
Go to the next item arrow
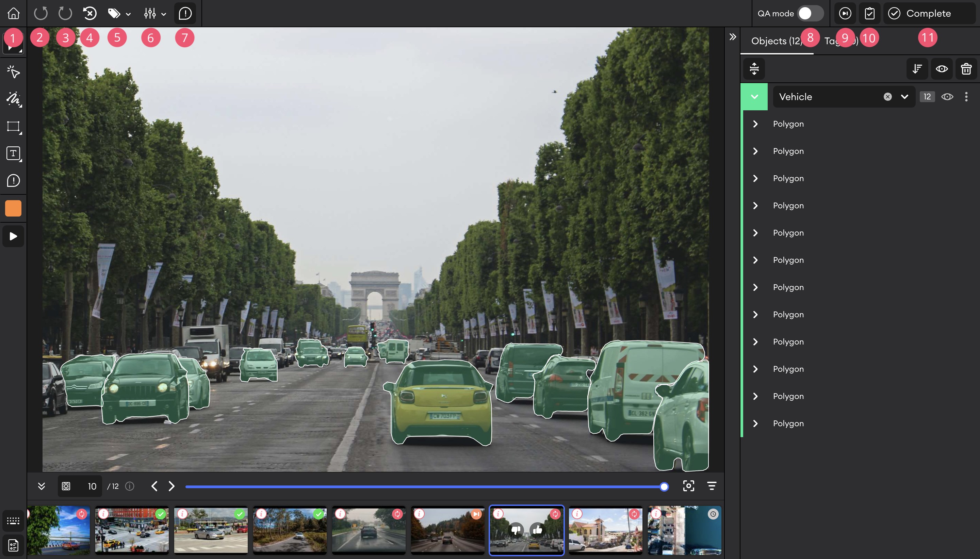tap(171, 486)
